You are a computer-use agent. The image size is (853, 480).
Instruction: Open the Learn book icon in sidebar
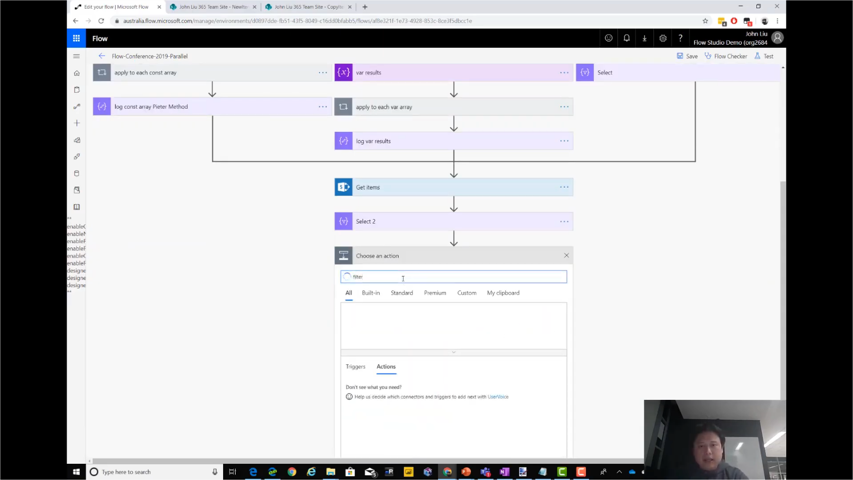tap(77, 207)
